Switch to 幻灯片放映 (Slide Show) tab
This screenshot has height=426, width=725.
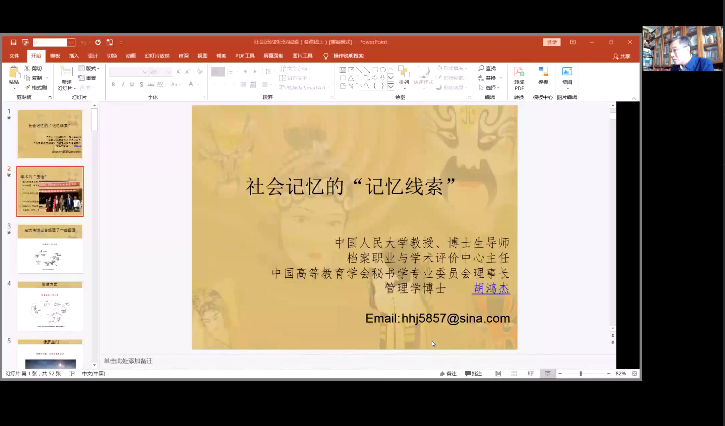point(157,56)
